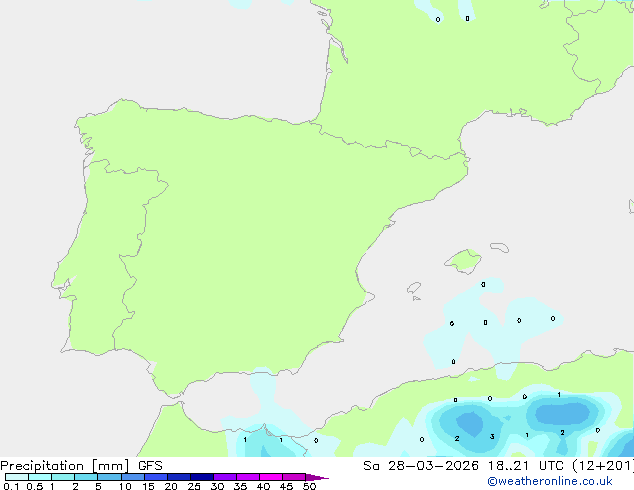Screen dimensions: 634x490
Task: Click the 0.1–0.5 mm legend swatch
Action: coord(17,477)
